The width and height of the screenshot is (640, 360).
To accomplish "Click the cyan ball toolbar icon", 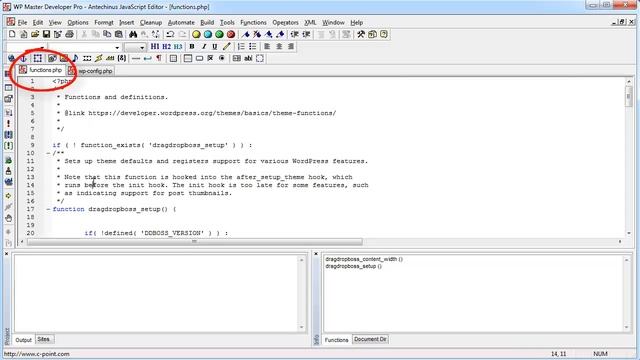I will 207,34.
